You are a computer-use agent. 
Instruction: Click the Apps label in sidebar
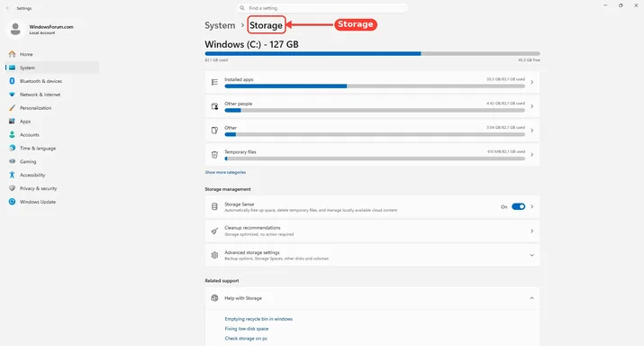tap(25, 122)
